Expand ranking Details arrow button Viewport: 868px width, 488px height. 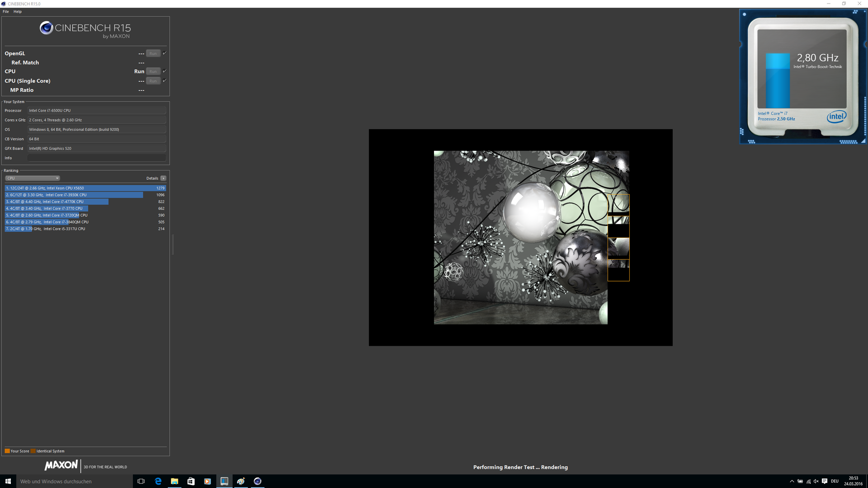(164, 178)
